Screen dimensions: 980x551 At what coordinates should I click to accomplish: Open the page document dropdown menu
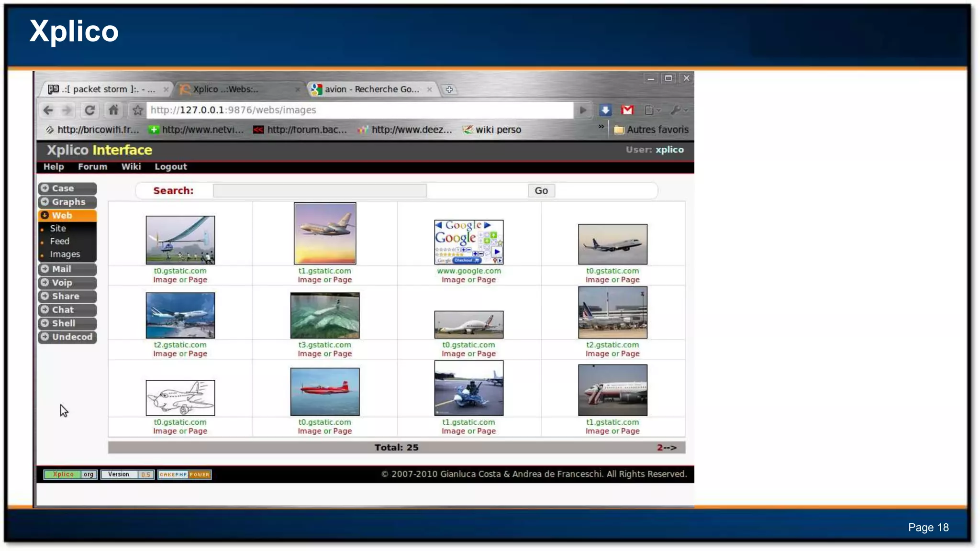pyautogui.click(x=651, y=110)
